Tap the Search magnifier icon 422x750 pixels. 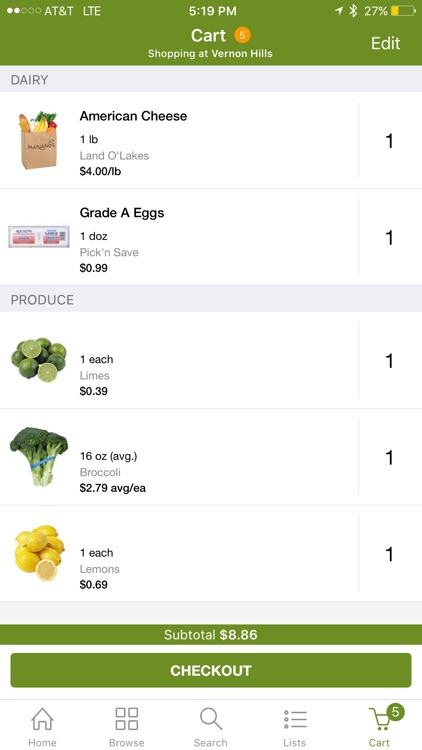(211, 719)
